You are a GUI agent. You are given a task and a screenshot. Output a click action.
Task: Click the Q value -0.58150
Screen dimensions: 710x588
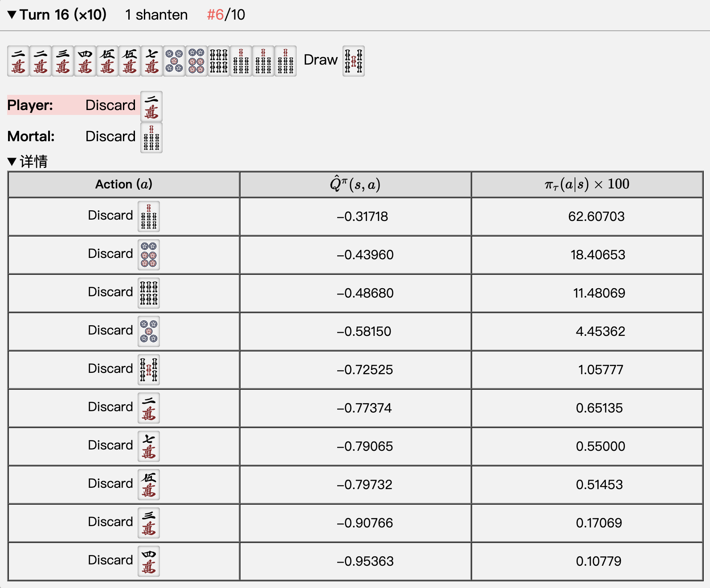tap(364, 331)
